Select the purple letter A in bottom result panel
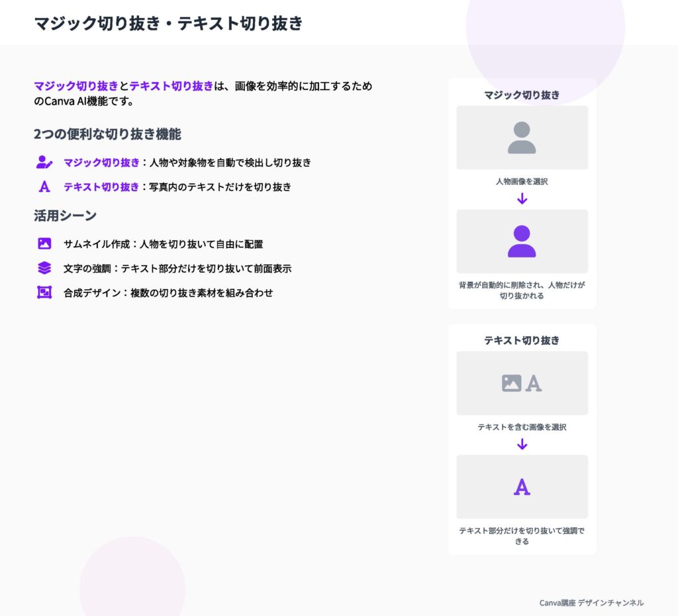This screenshot has width=678, height=616. tap(522, 487)
